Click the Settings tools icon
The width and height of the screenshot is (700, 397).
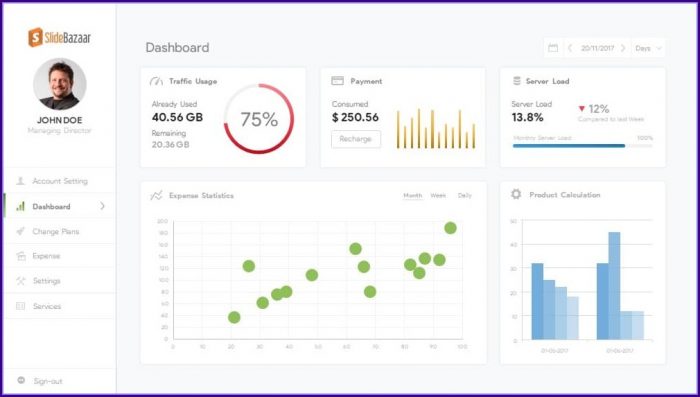click(x=21, y=281)
